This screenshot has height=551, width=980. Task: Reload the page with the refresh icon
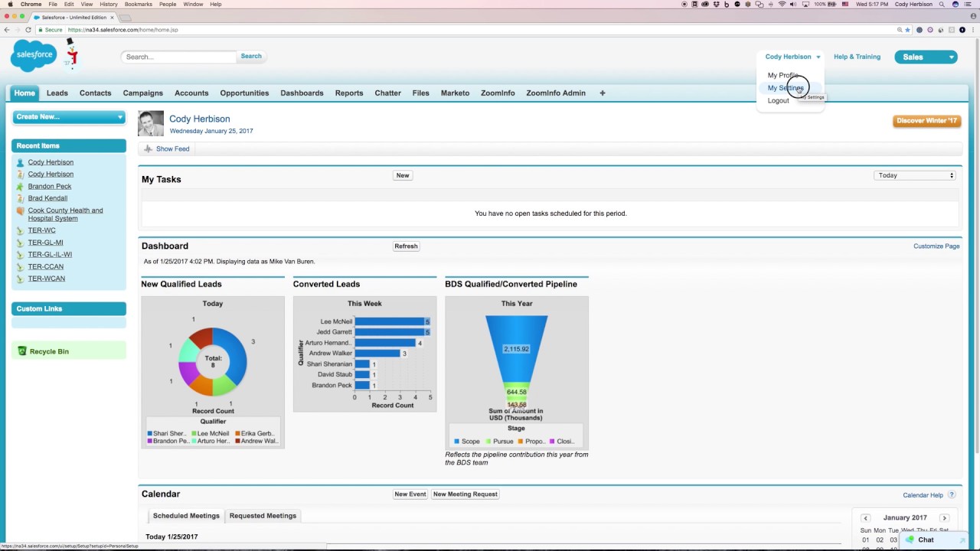pyautogui.click(x=28, y=30)
